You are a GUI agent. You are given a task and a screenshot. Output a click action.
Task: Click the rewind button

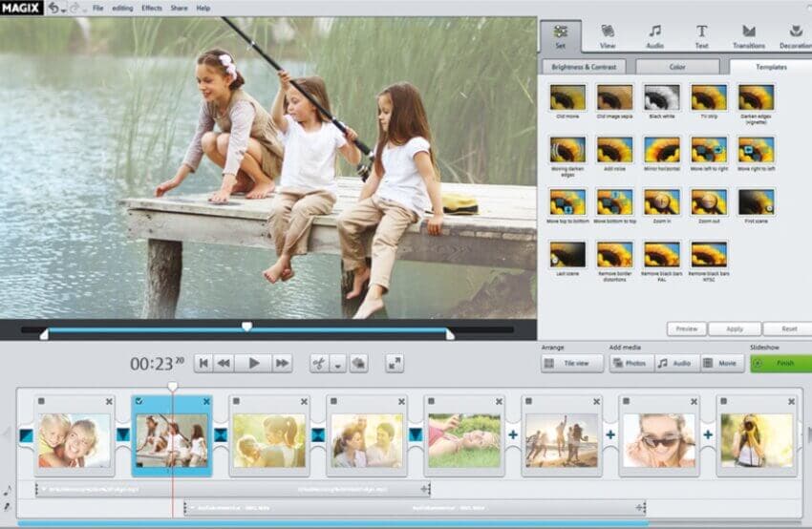pos(224,364)
